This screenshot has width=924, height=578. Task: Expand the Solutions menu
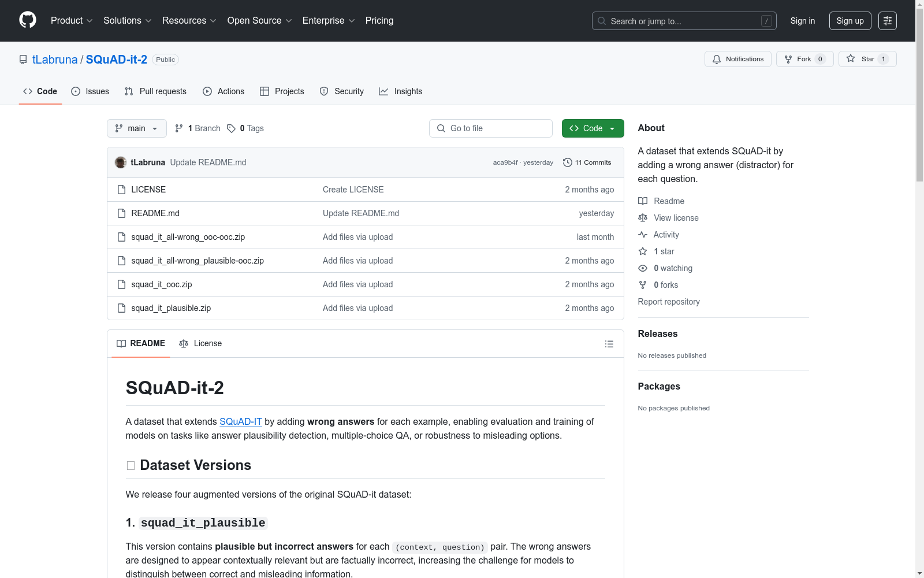click(x=128, y=21)
